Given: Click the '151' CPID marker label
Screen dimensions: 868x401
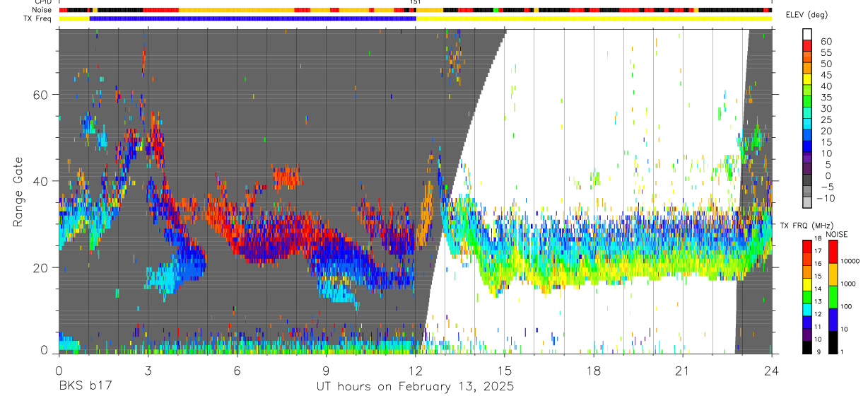Looking at the screenshot, I should pyautogui.click(x=416, y=2).
